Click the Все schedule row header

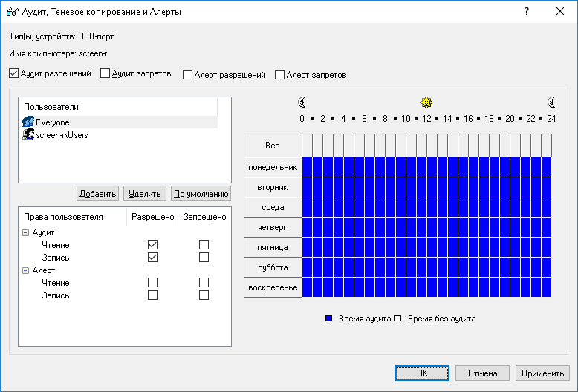pos(273,145)
